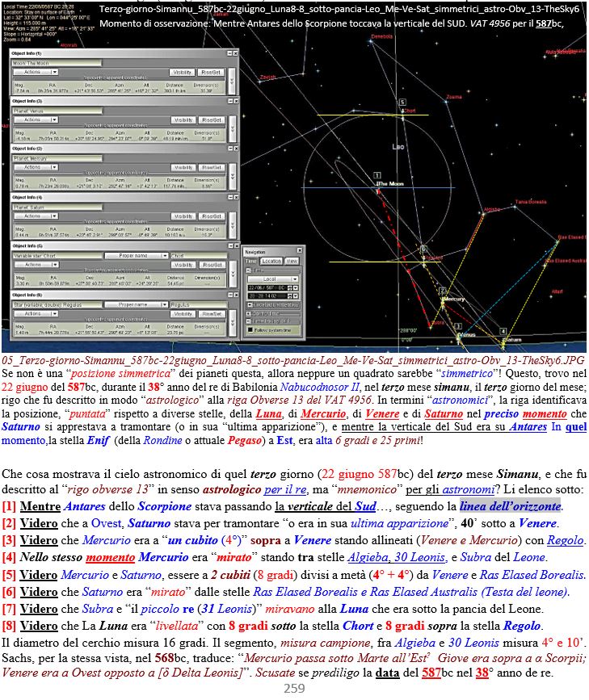The width and height of the screenshot is (589, 700).
Task: Open the Local time-zone dropdown in Navigation
Action: (272, 279)
